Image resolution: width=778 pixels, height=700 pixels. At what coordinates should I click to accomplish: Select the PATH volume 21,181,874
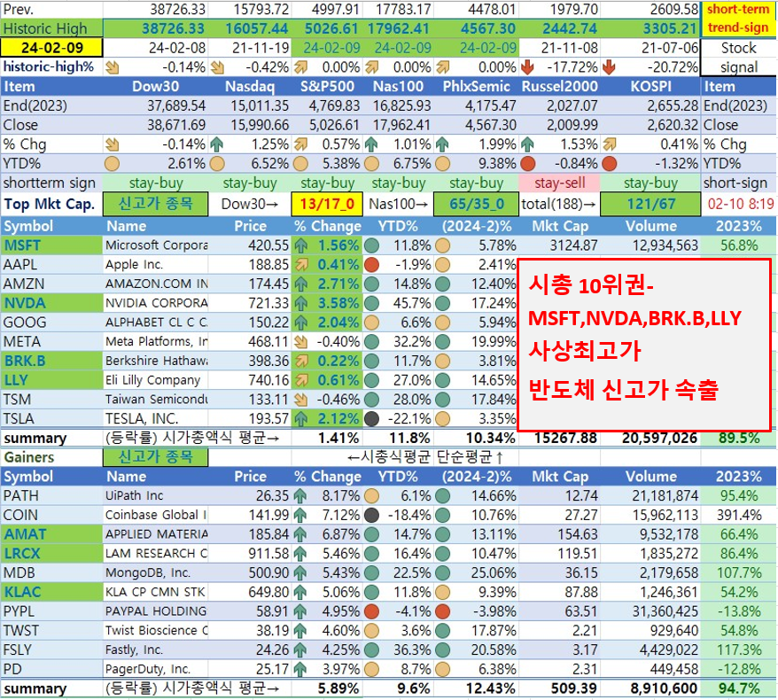(x=665, y=496)
